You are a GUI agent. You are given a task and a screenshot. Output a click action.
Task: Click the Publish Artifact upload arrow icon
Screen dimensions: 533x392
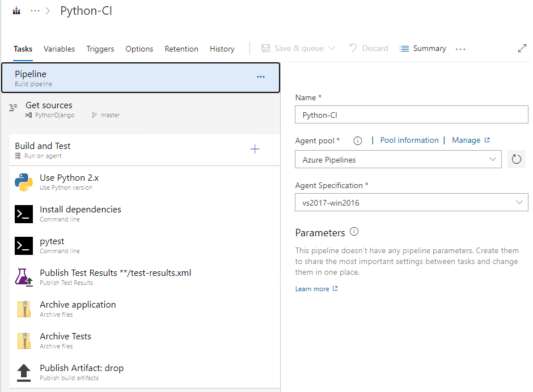pos(24,373)
